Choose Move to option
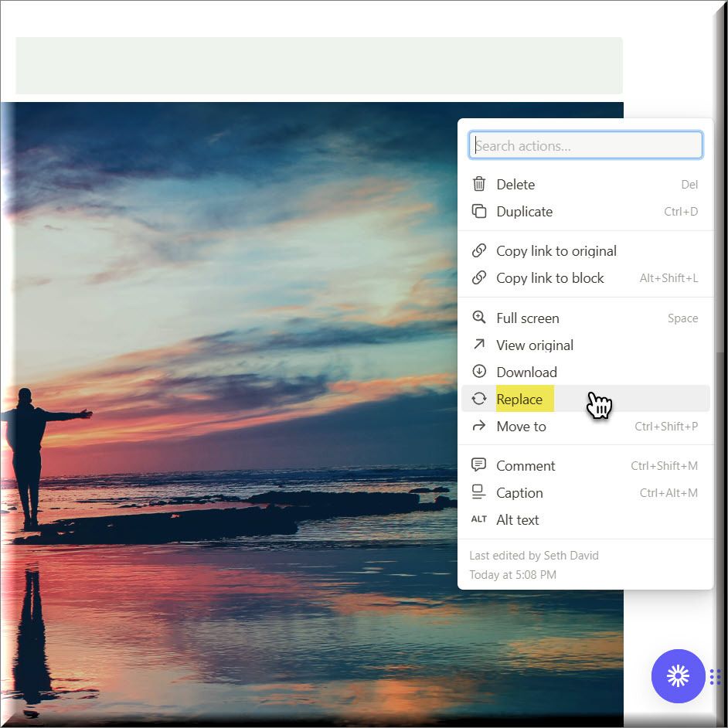 tap(585, 427)
